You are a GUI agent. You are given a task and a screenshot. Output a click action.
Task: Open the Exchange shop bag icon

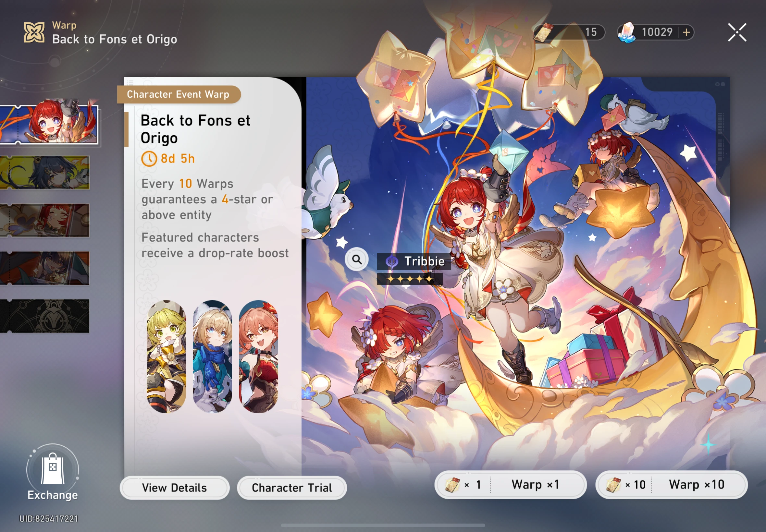[x=53, y=469]
